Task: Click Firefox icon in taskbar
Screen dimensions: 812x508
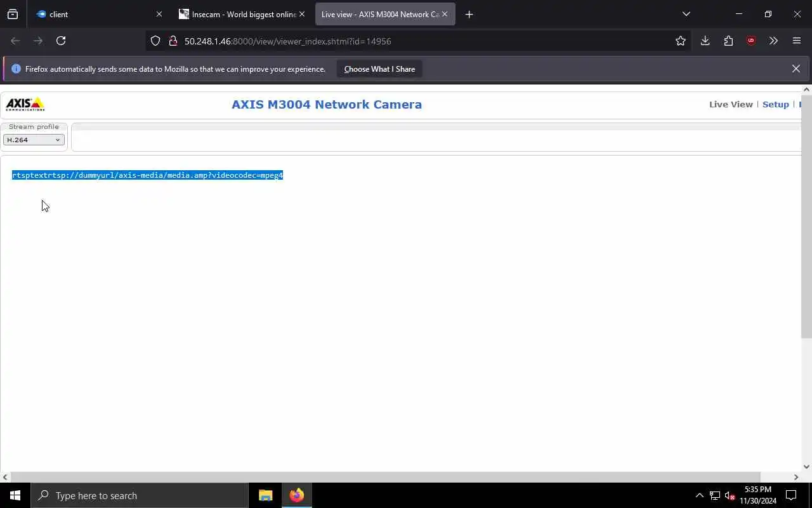Action: 297,495
